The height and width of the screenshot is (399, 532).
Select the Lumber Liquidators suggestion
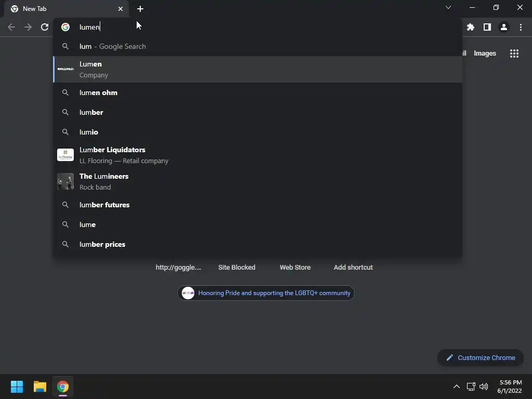click(x=258, y=155)
